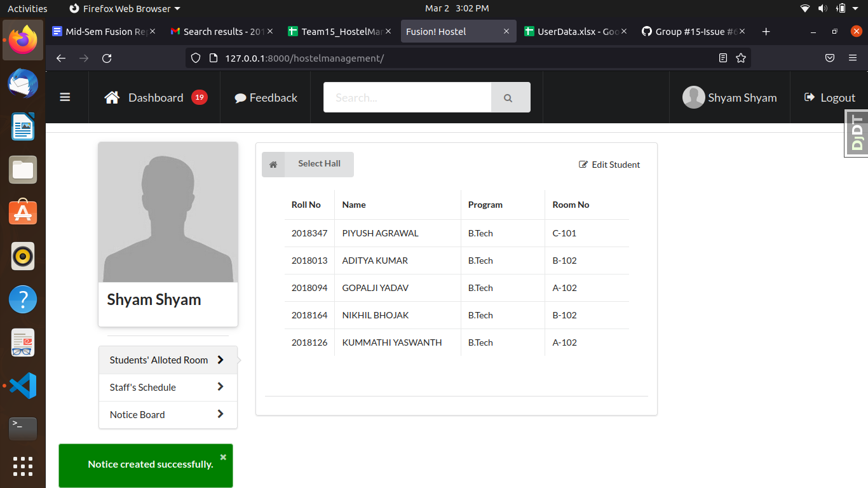Open the Activities overview
This screenshot has height=488, width=868.
coord(27,8)
